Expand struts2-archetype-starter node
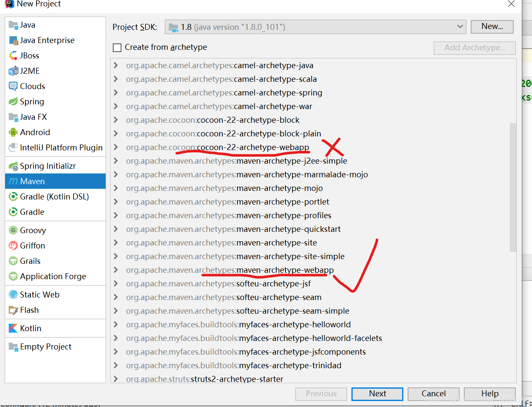 pos(115,379)
